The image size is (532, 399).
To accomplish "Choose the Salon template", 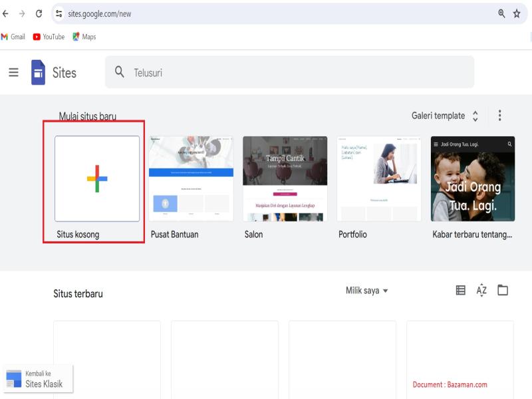I will click(x=285, y=179).
